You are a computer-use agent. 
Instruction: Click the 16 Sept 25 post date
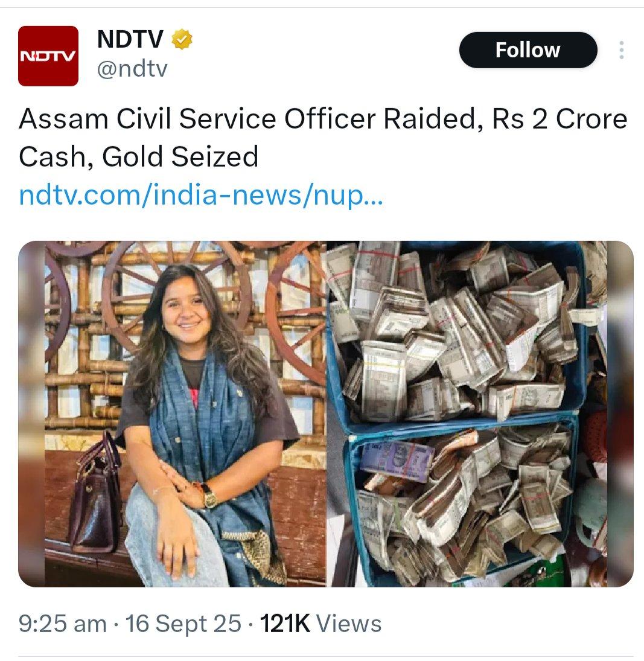tap(183, 624)
